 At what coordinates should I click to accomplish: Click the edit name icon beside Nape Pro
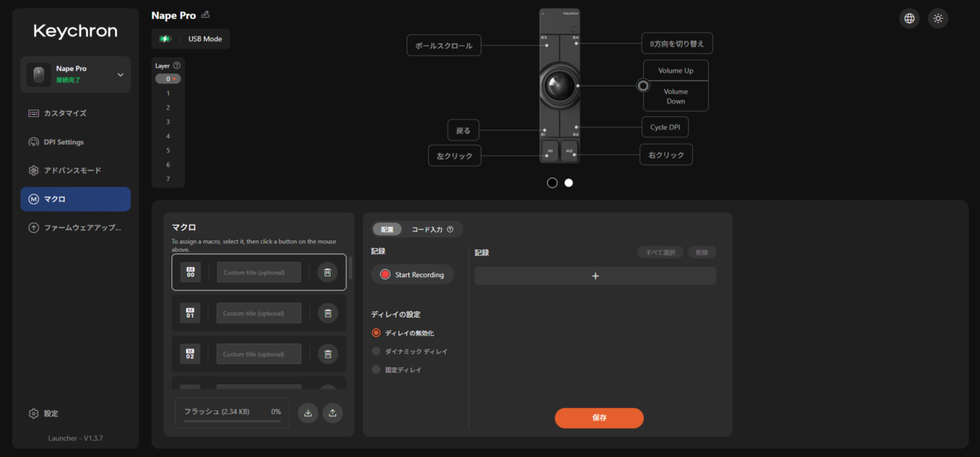click(205, 15)
